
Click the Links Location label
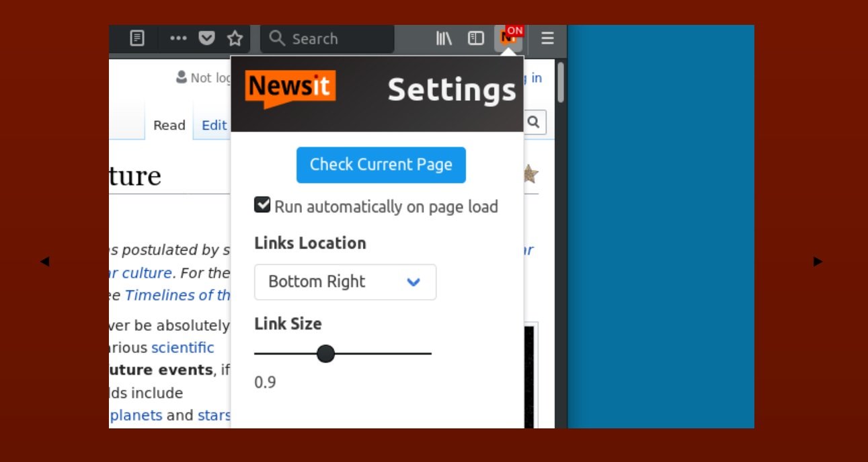point(310,243)
